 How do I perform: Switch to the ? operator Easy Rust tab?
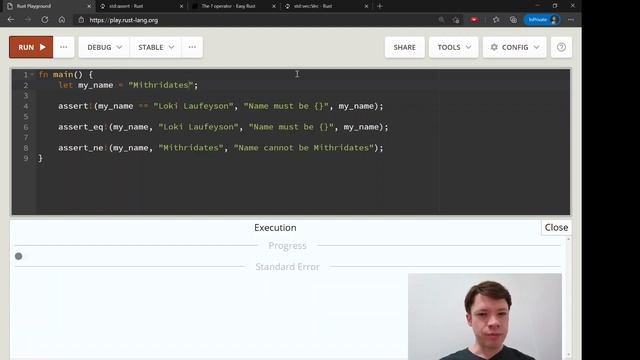pos(229,6)
